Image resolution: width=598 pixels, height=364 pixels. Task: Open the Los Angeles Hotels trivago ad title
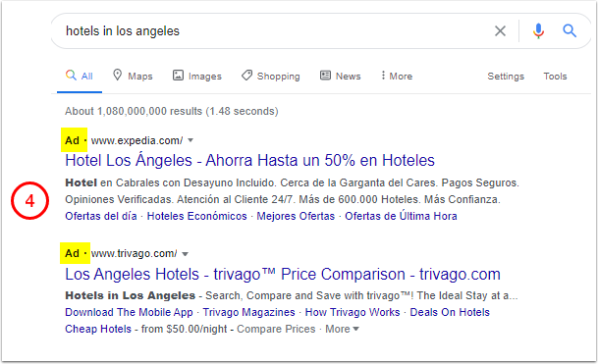click(x=283, y=275)
